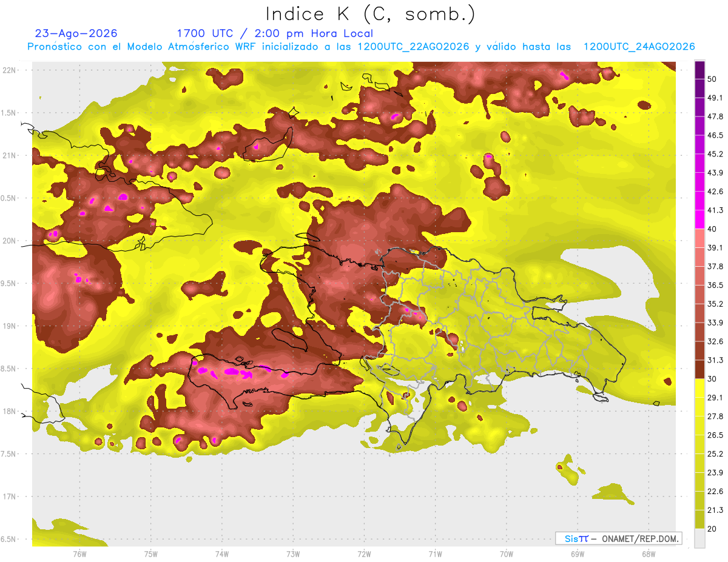Pick the purple legend band between 46.5 and 47.8

[699, 125]
